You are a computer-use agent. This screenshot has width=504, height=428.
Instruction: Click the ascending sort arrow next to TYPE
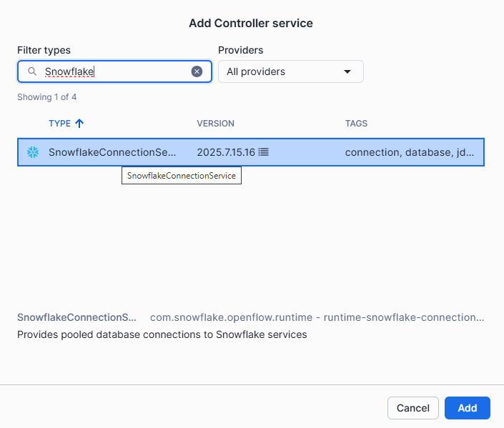[x=79, y=124]
